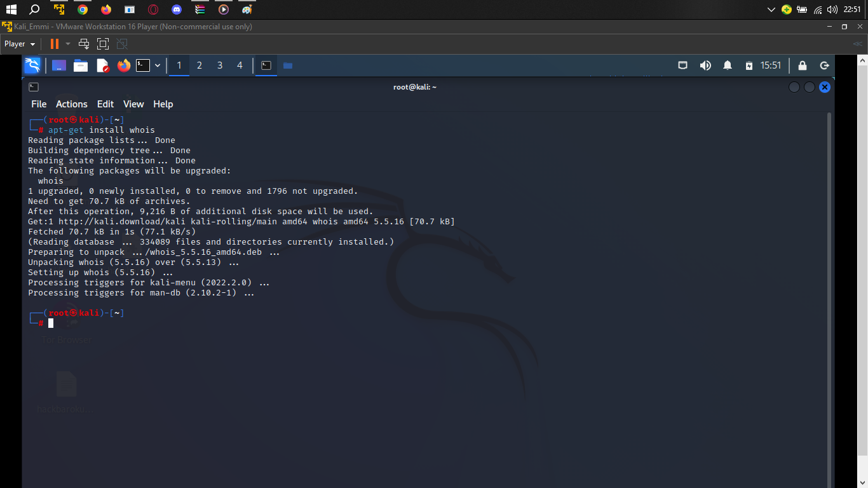Open the File menu in terminal

39,104
